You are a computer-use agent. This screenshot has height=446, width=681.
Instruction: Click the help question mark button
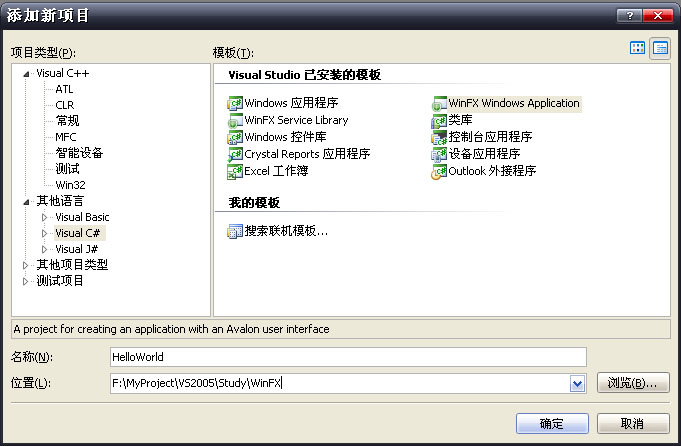click(629, 16)
